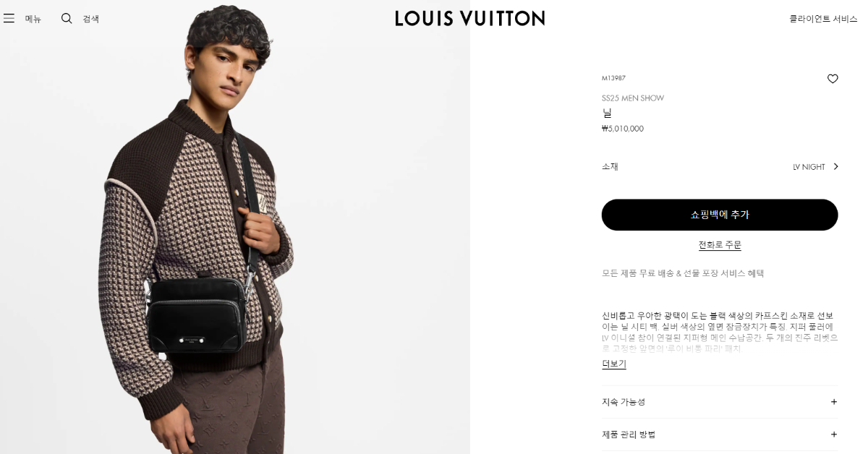Screen dimensions: 868x454
Task: Click the 검색 search label
Action: pos(90,19)
